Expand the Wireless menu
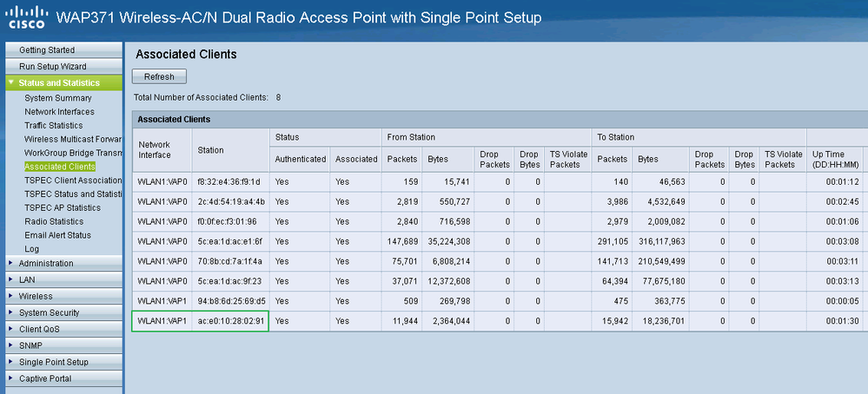Image resolution: width=868 pixels, height=394 pixels. [63, 296]
